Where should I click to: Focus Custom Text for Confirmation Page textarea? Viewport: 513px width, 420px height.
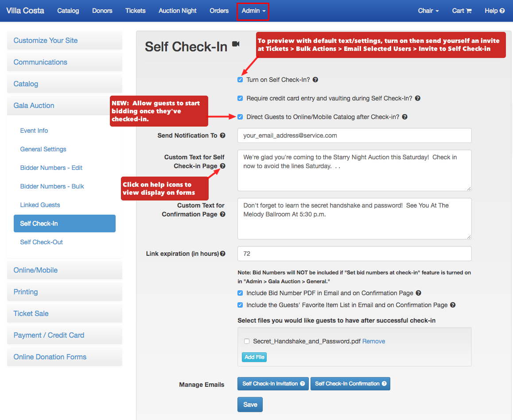tap(354, 219)
